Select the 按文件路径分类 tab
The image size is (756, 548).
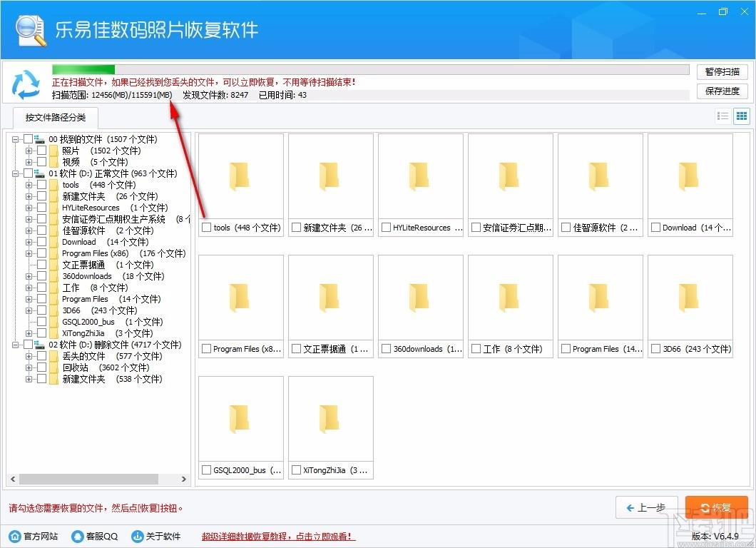point(56,118)
